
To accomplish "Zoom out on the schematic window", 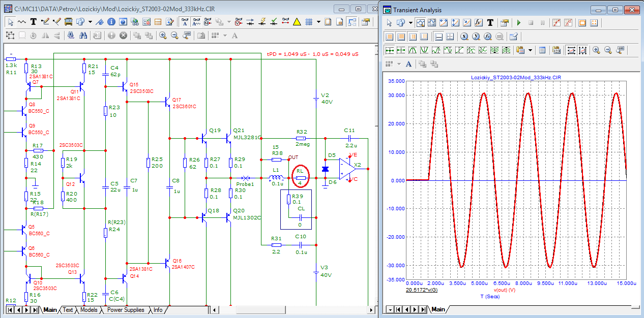I will coord(174,35).
